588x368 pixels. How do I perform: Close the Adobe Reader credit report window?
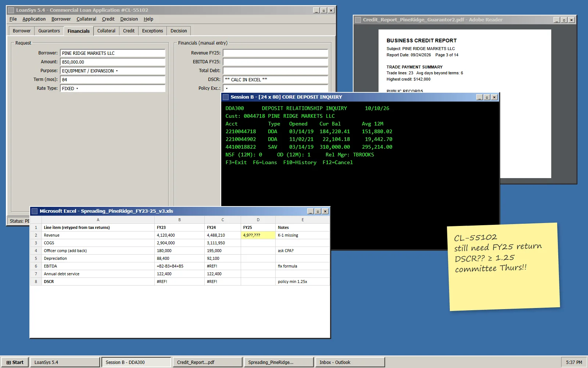571,20
